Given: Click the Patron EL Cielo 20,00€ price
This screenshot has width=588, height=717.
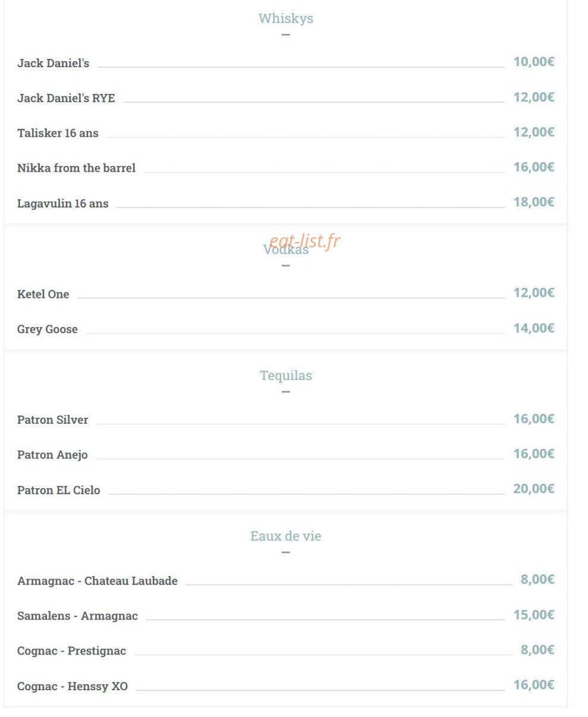Looking at the screenshot, I should pos(534,489).
